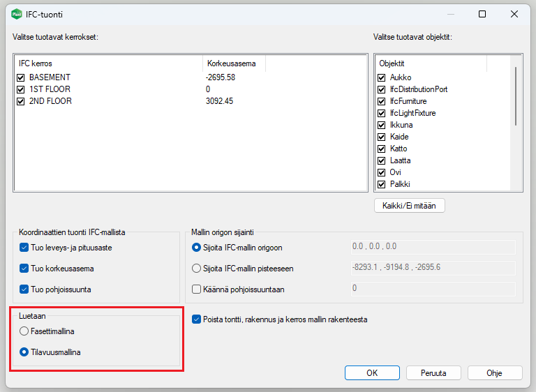Select Sijoita IFC-mallin pisteeseen radio button
Image resolution: width=536 pixels, height=392 pixels.
(x=196, y=269)
